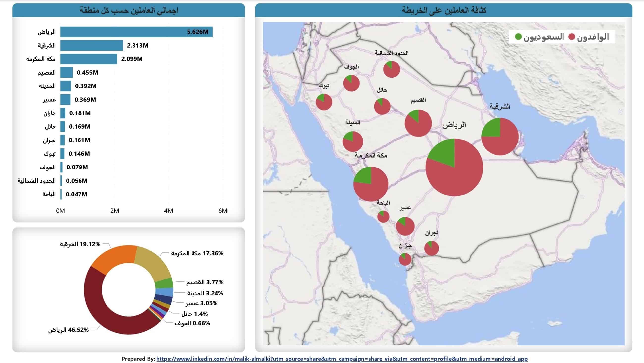The image size is (644, 363).
Task: Click the red الوافدون legend marker
Action: (572, 37)
